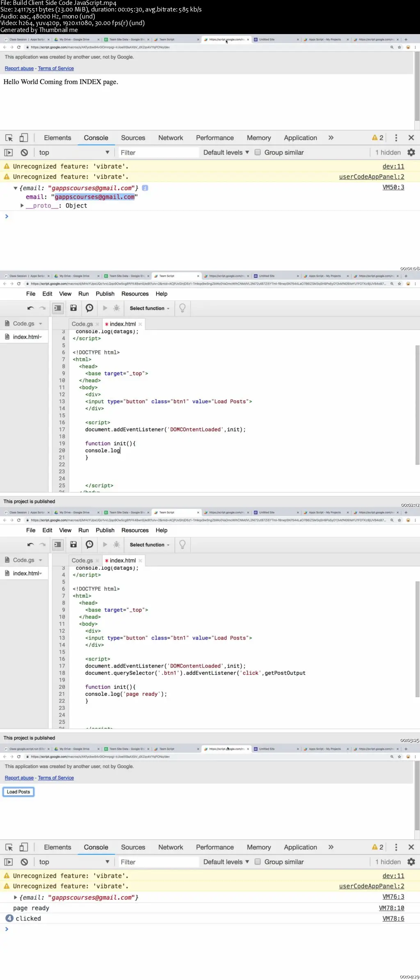Open the Sources tab in 00:01:08 frame
This screenshot has height=980, width=420.
(x=133, y=138)
